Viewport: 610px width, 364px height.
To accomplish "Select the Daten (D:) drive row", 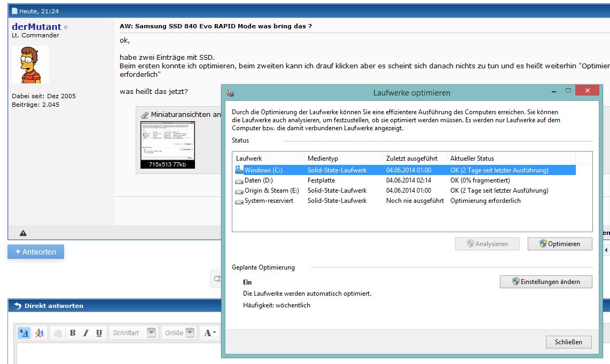I will click(404, 180).
